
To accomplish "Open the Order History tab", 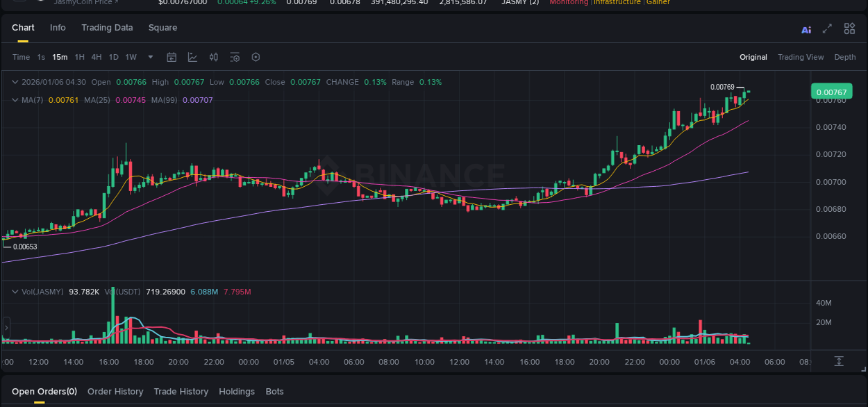I will (115, 392).
